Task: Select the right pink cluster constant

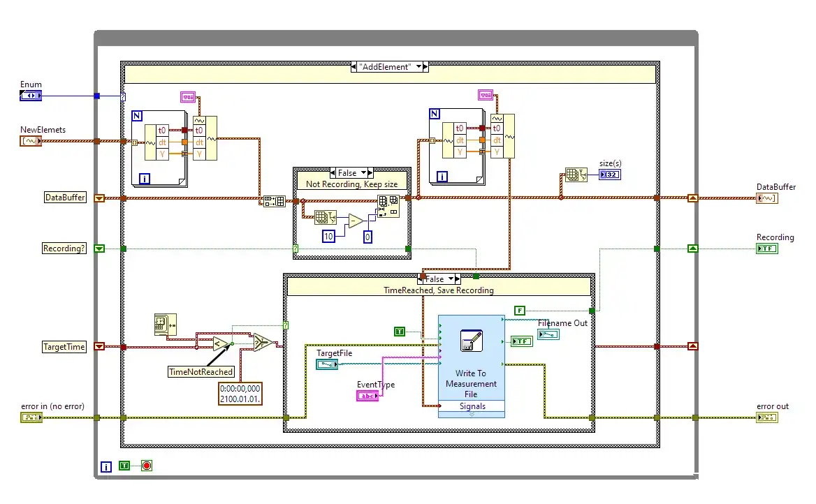Action: click(x=486, y=95)
